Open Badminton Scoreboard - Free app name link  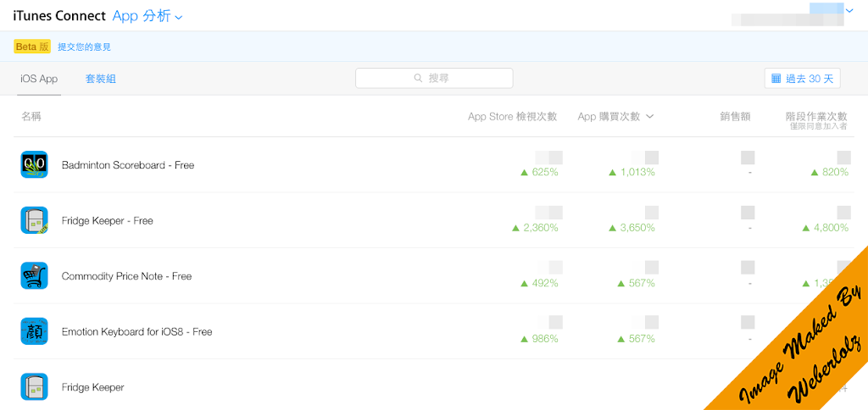pos(128,165)
